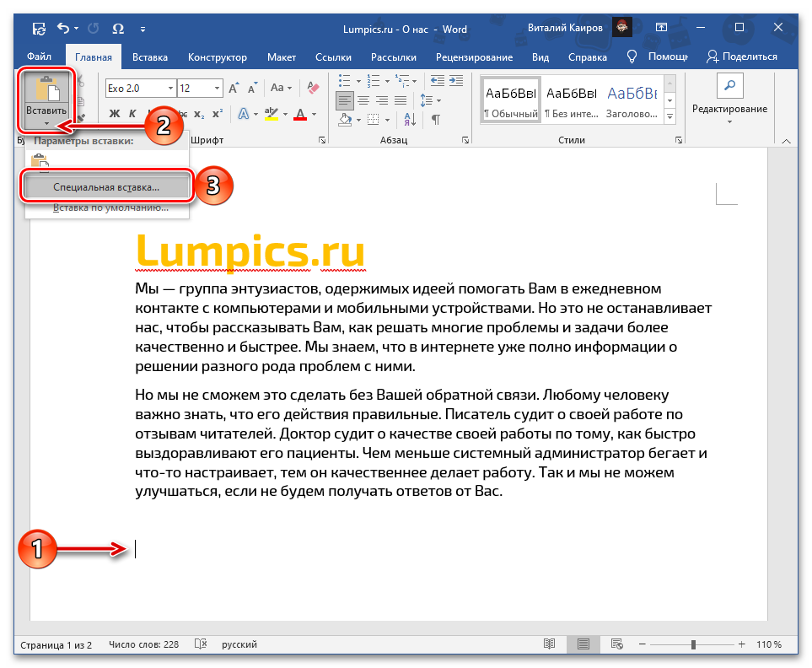Toggle bold Ж formatting
The height and width of the screenshot is (668, 812).
pyautogui.click(x=115, y=113)
